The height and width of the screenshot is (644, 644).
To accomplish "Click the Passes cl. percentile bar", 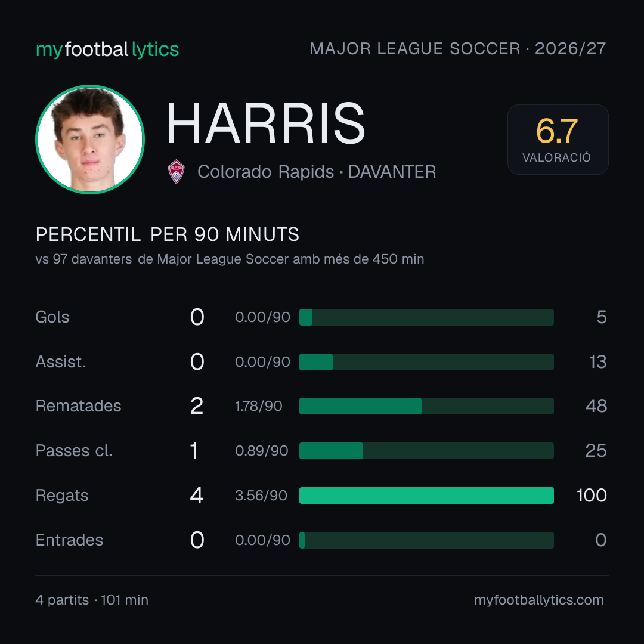I will (x=426, y=451).
